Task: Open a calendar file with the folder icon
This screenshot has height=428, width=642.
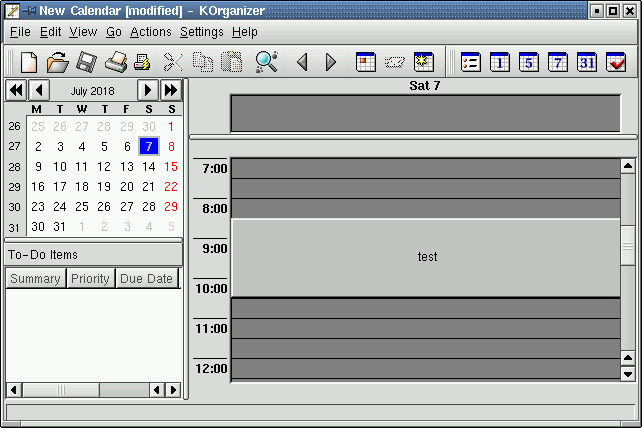Action: click(x=57, y=62)
